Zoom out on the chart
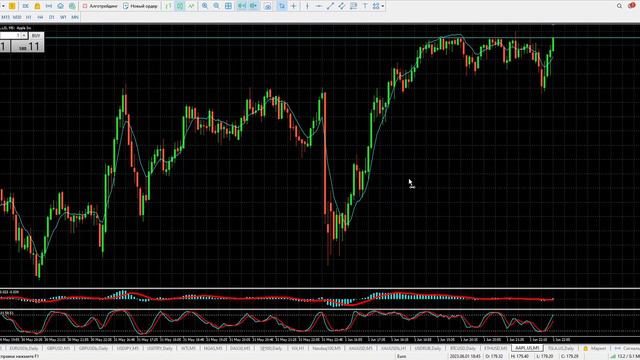 [x=216, y=6]
